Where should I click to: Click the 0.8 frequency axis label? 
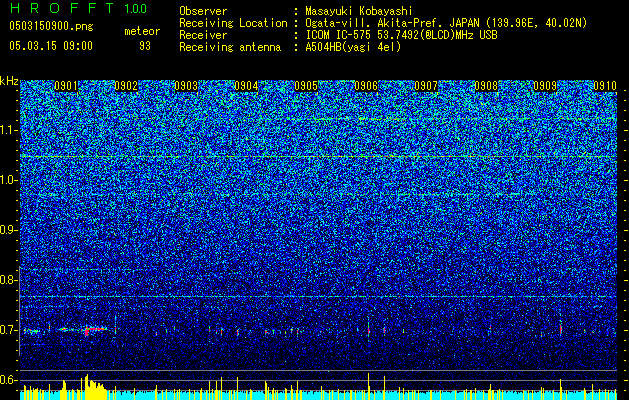pyautogui.click(x=9, y=280)
